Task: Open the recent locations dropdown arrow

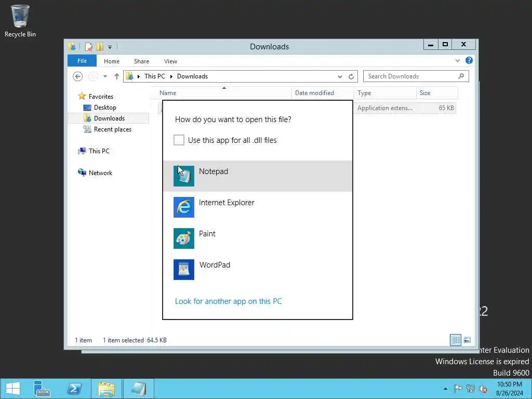Action: click(x=105, y=76)
